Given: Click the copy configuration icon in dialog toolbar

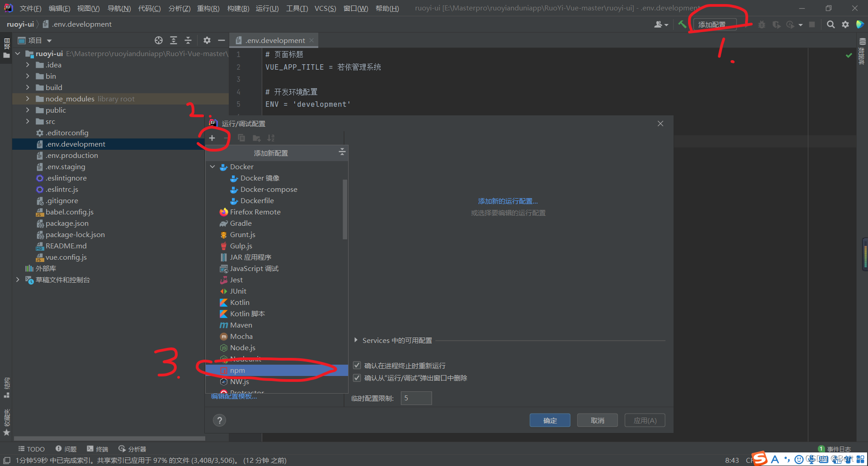Looking at the screenshot, I should (241, 138).
